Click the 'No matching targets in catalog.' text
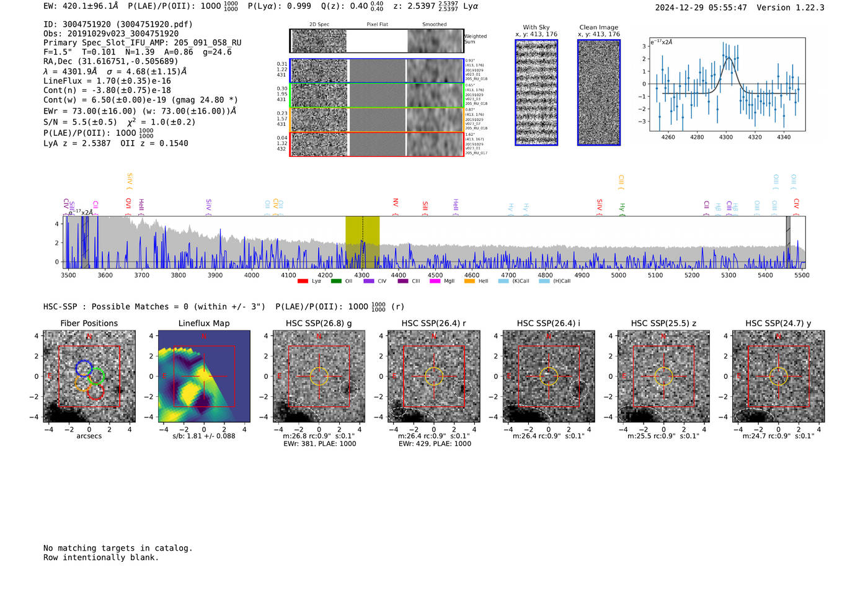 tap(118, 548)
